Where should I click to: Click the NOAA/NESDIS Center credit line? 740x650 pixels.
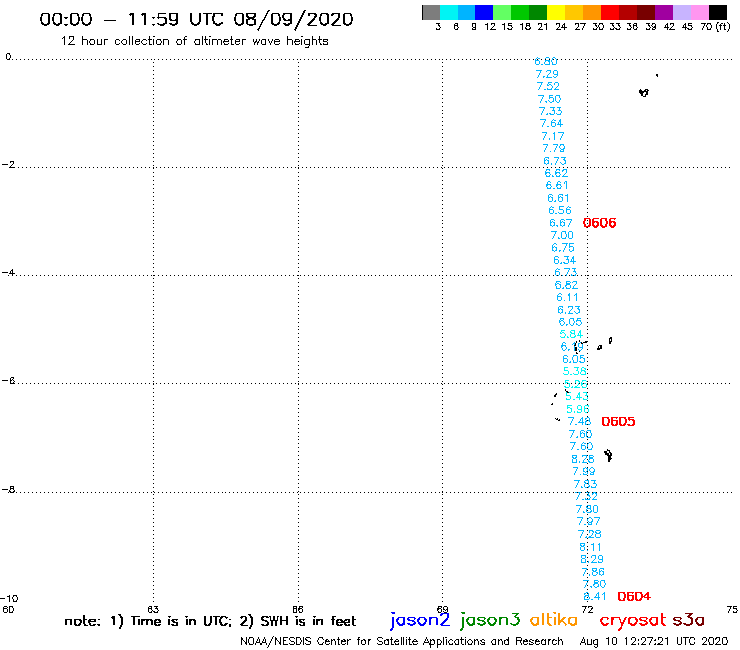402,642
